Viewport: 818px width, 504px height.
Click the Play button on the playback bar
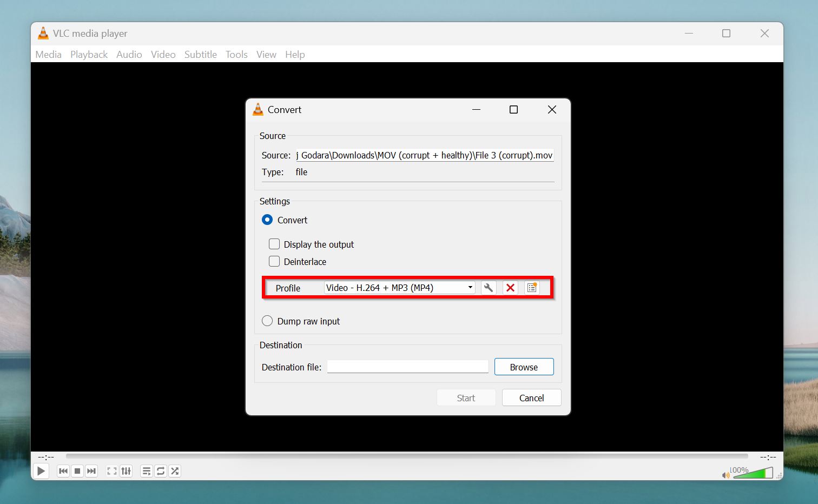point(41,471)
